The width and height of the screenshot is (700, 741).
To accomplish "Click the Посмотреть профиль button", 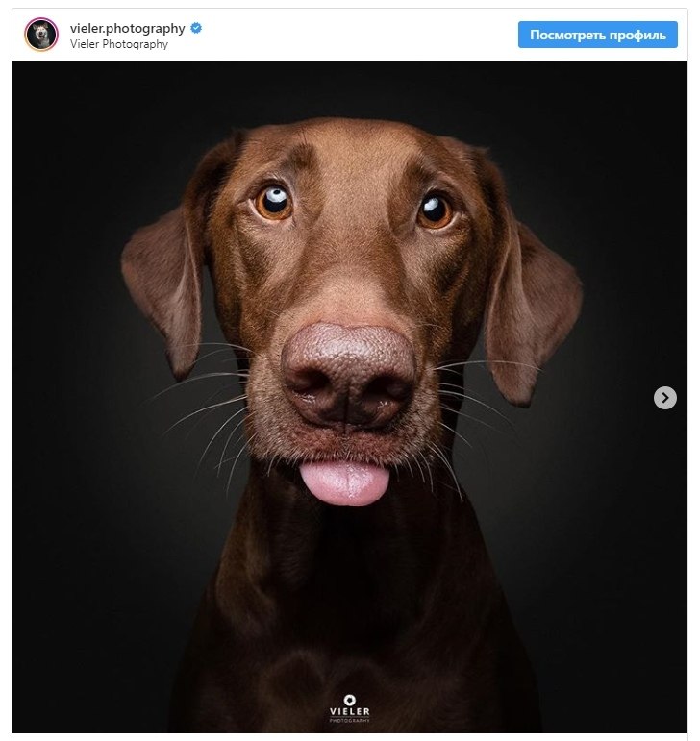I will click(598, 35).
